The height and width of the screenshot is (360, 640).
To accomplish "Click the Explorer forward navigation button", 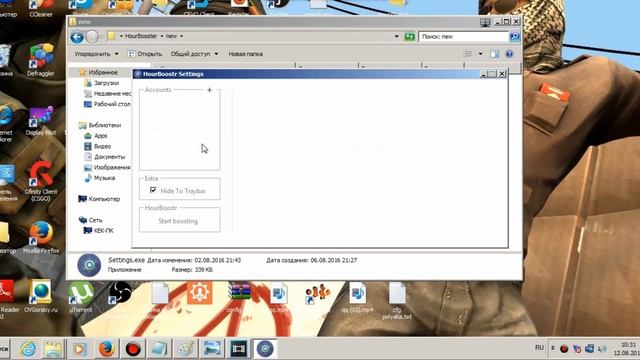I will point(93,37).
